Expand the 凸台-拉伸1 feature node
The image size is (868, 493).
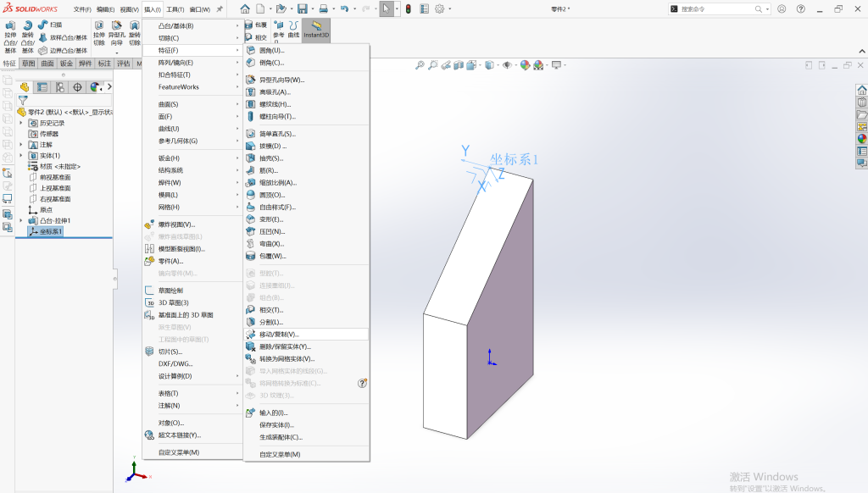(21, 220)
